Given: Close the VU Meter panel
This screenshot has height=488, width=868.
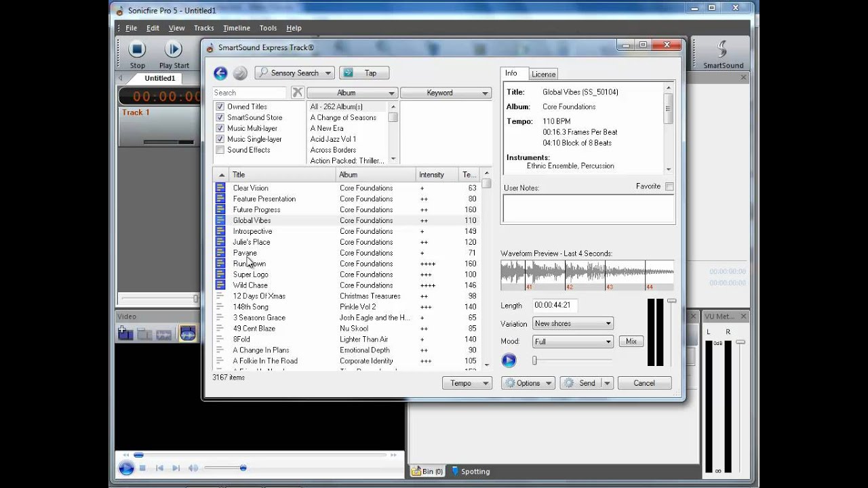Looking at the screenshot, I should tap(743, 317).
